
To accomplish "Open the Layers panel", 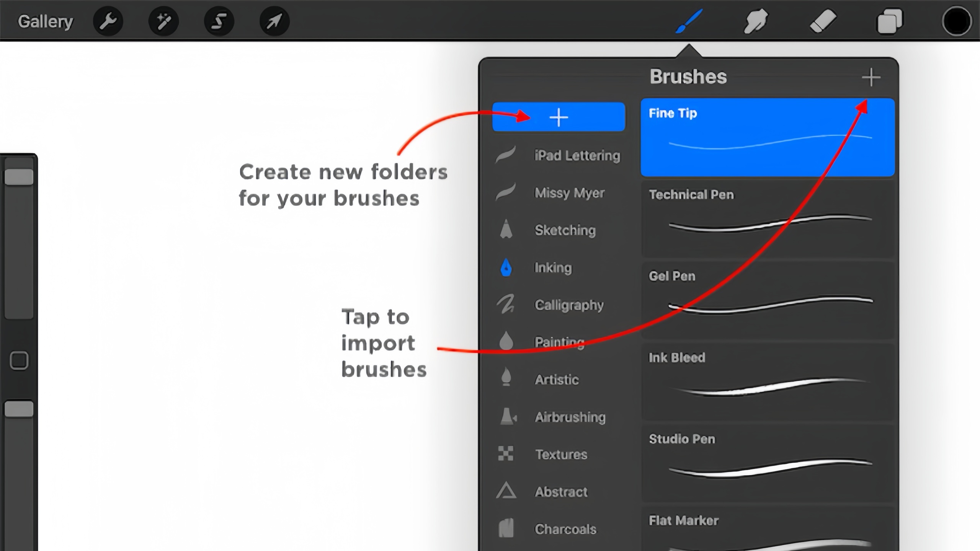I will pyautogui.click(x=889, y=21).
